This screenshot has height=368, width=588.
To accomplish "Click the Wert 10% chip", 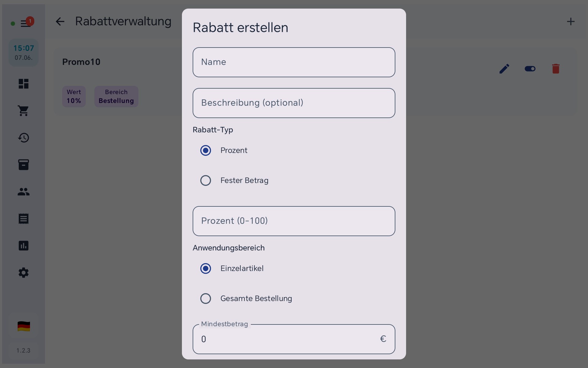I will coord(74,97).
